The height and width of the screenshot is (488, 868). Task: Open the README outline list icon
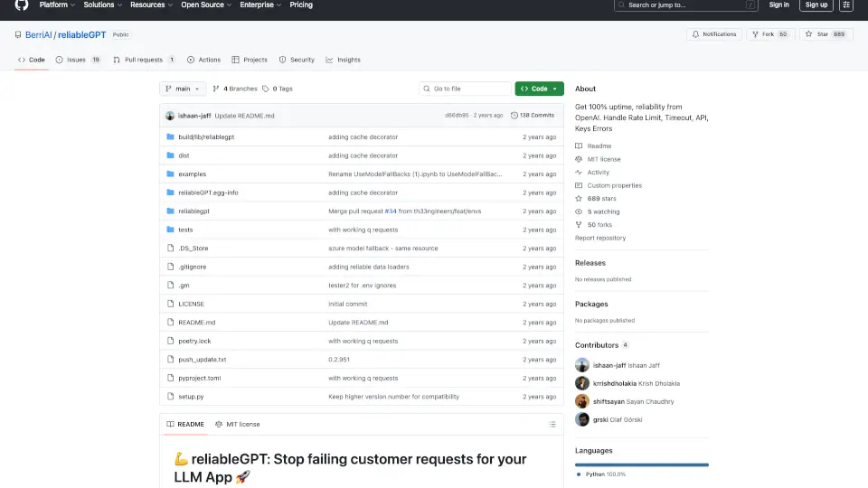(552, 424)
